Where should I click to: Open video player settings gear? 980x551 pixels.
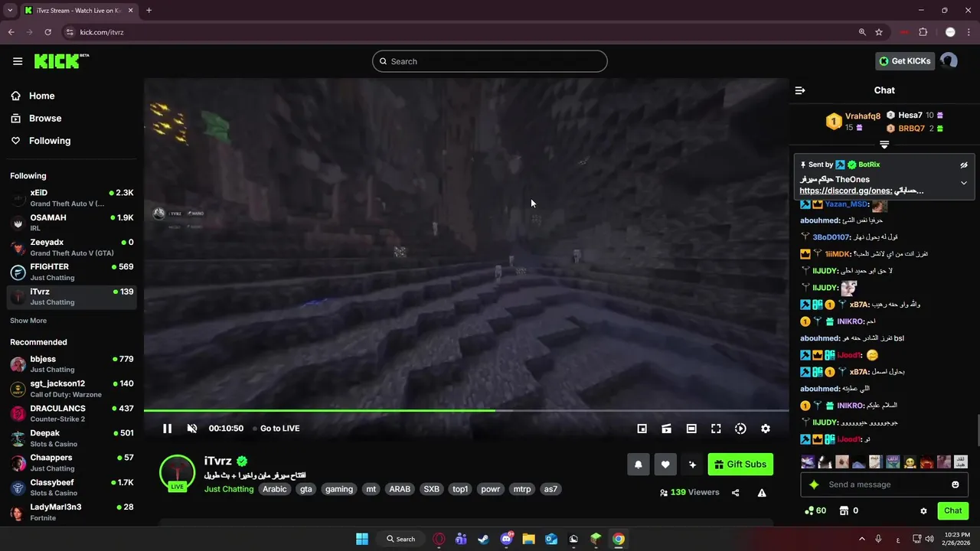coord(765,429)
